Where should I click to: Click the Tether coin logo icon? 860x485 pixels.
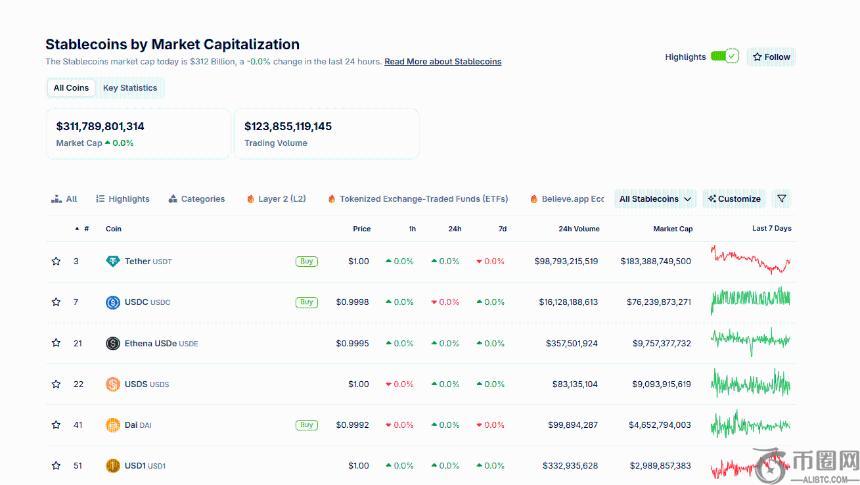[x=113, y=261]
